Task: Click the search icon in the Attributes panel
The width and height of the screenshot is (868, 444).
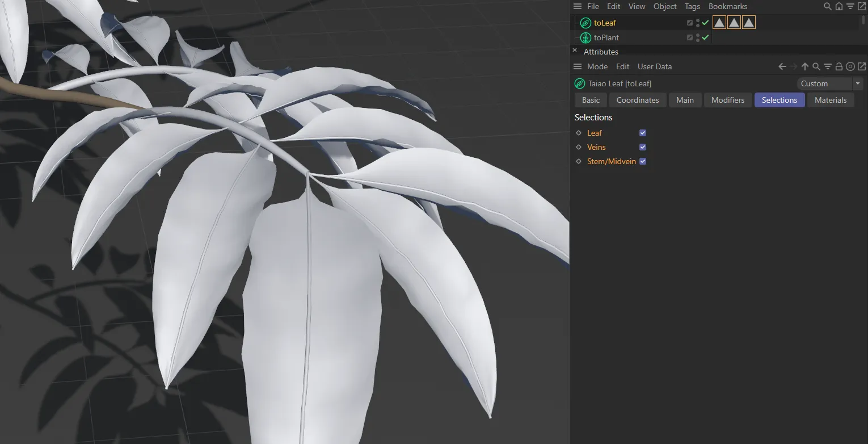Action: (816, 66)
